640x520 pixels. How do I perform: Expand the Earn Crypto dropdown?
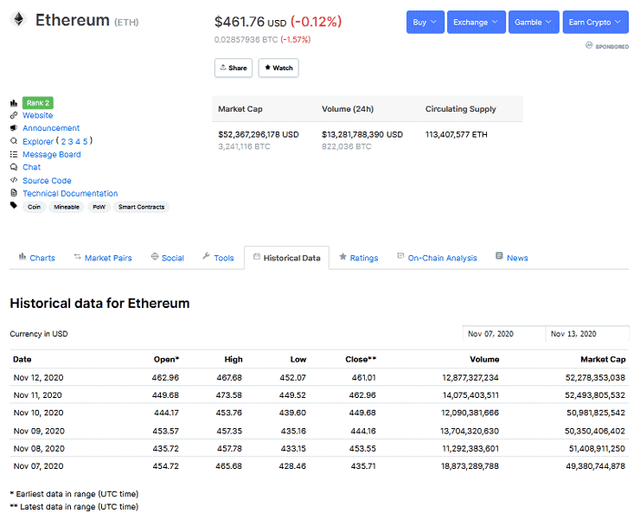(x=596, y=22)
